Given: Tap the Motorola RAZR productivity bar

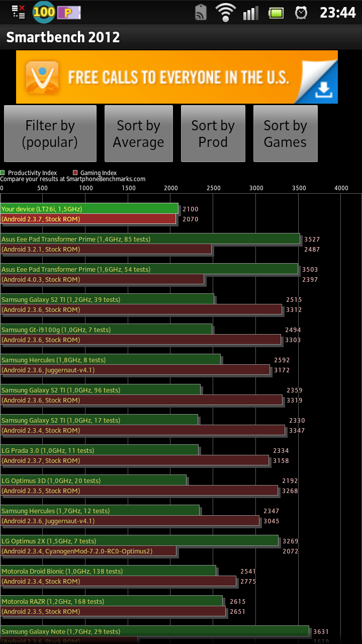Looking at the screenshot, I should [112, 601].
